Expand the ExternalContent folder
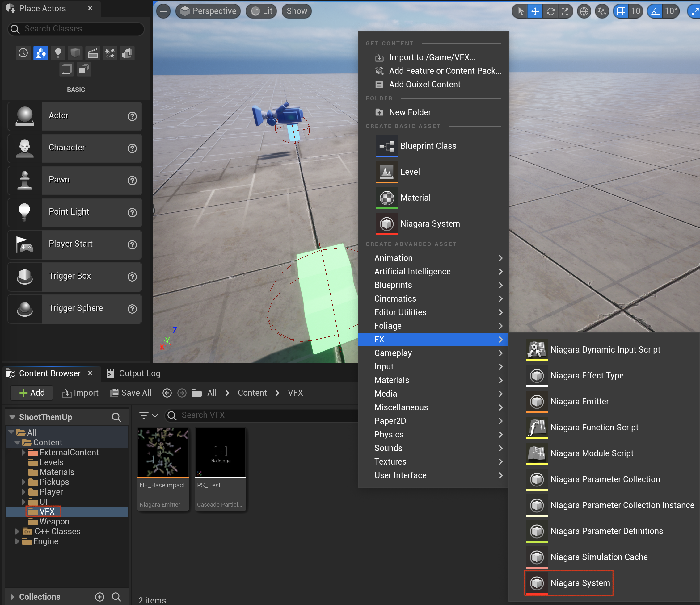This screenshot has height=605, width=700. click(23, 453)
